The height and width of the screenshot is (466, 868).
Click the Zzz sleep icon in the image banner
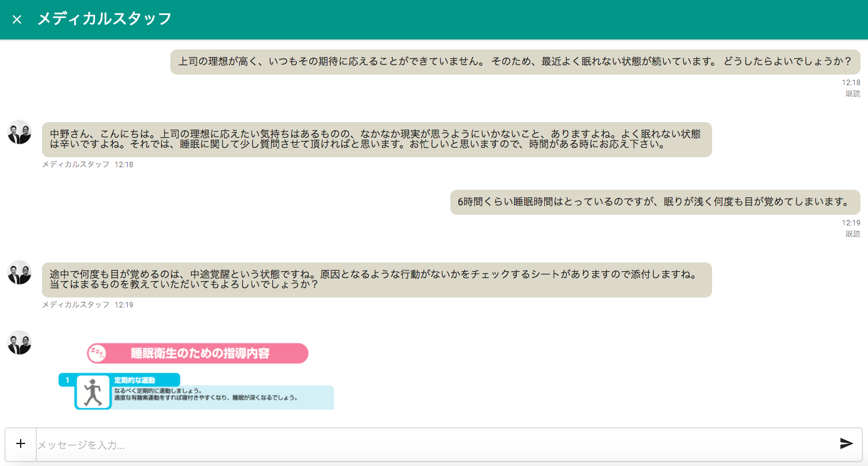point(97,353)
